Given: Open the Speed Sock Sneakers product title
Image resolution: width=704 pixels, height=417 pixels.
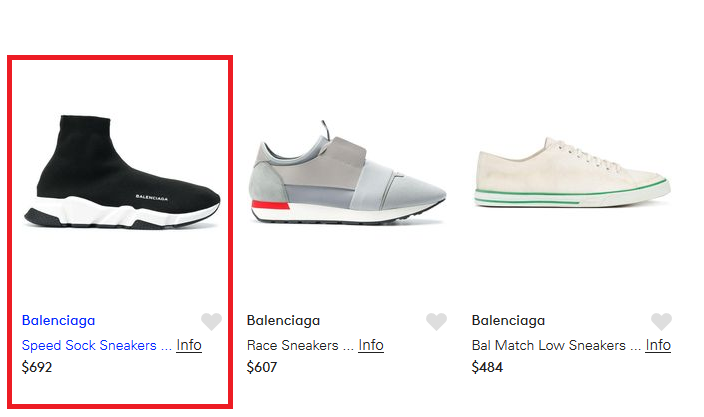Looking at the screenshot, I should (x=89, y=345).
